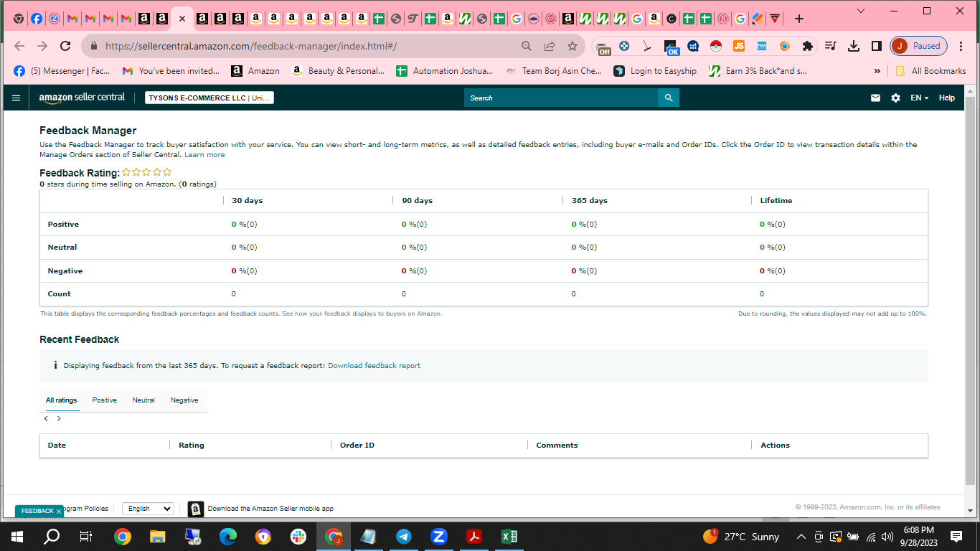The width and height of the screenshot is (980, 551).
Task: Open the Pokeball extension icon
Action: 715,46
